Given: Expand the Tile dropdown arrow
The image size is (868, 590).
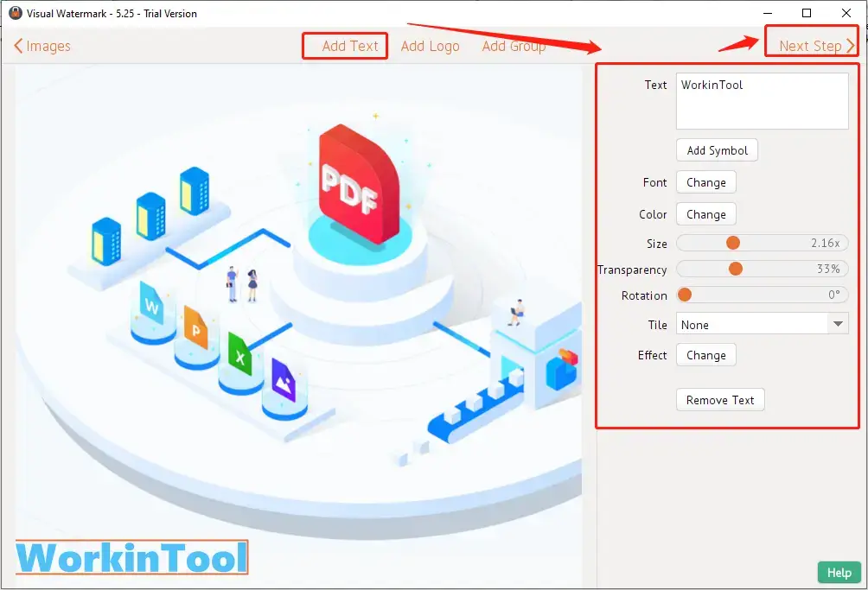Looking at the screenshot, I should coord(837,324).
